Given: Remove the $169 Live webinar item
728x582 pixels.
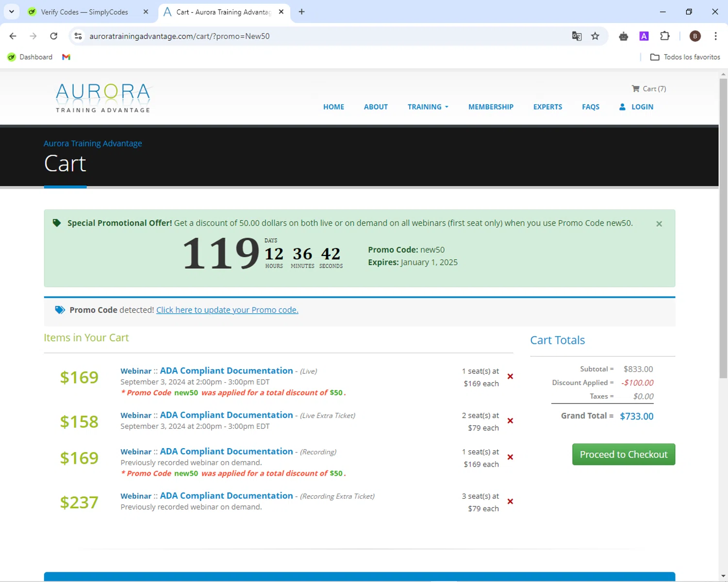Looking at the screenshot, I should click(510, 376).
